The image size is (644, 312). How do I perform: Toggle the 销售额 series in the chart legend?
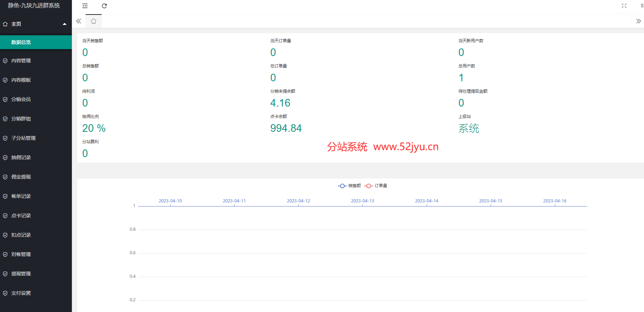pos(349,186)
